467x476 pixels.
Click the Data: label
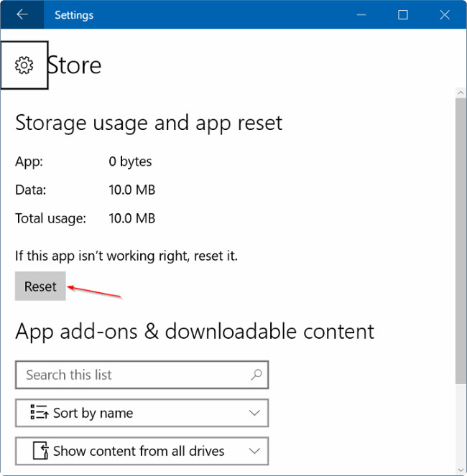31,190
